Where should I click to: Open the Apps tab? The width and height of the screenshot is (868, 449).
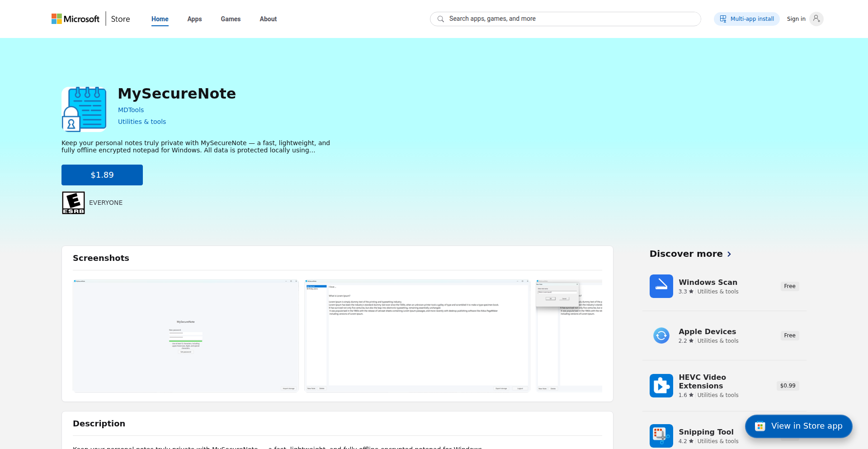194,19
